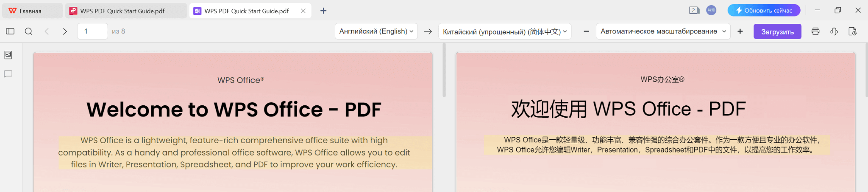Print the document with printer icon

815,31
